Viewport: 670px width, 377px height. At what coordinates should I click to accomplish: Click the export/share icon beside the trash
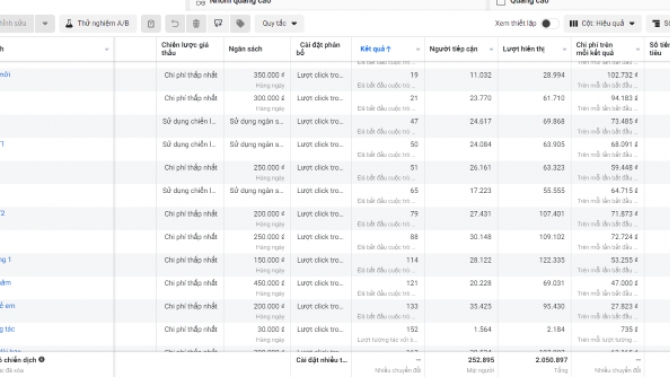(x=218, y=24)
